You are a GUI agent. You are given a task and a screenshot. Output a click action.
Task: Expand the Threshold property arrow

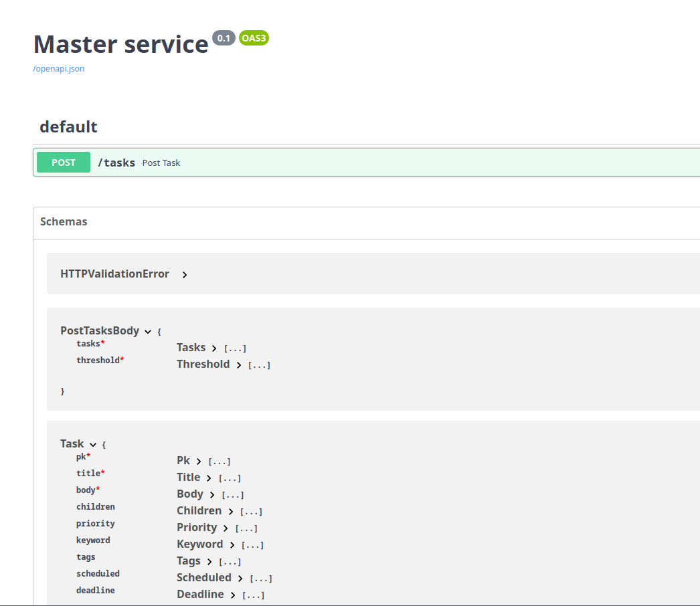tap(238, 365)
